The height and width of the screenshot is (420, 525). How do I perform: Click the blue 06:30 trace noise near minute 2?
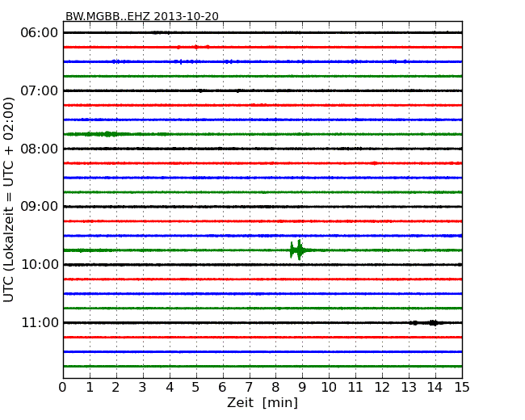point(115,61)
